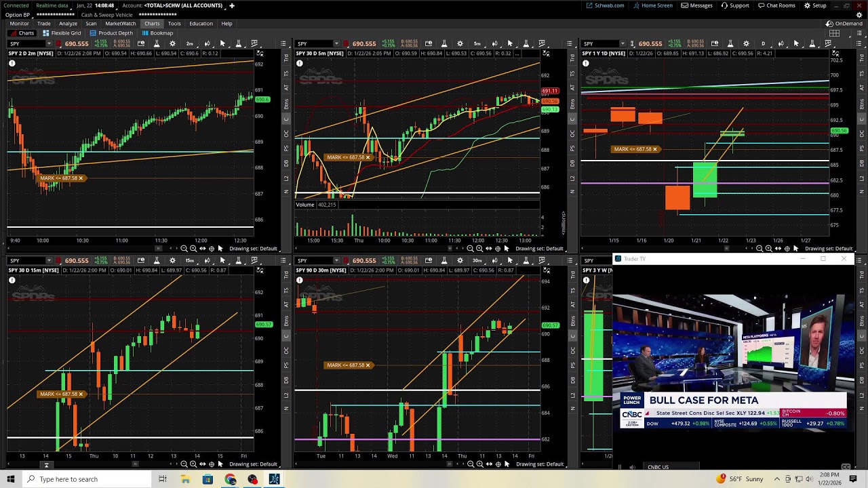Open Messages
The height and width of the screenshot is (488, 868).
point(697,5)
